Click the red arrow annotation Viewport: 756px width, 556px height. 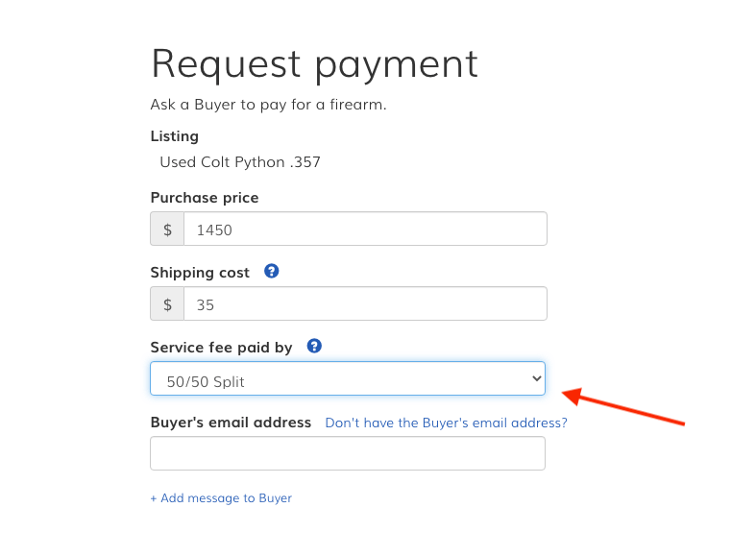[623, 405]
